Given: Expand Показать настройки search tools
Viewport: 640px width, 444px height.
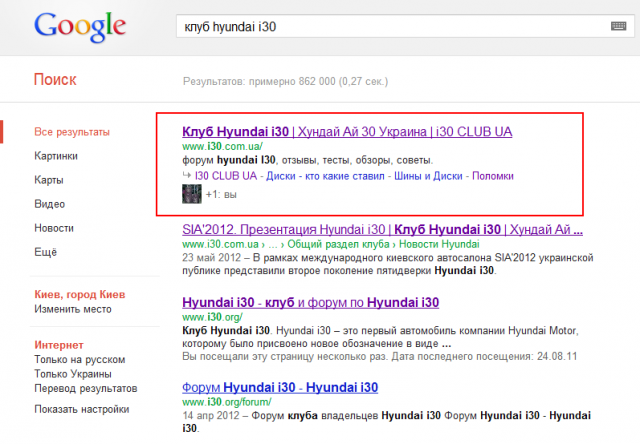Looking at the screenshot, I should point(82,409).
